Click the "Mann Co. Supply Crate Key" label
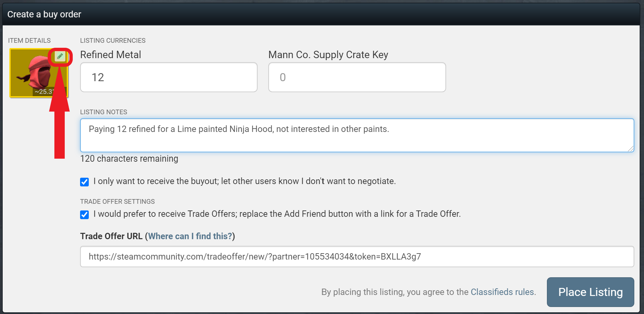This screenshot has height=314, width=644. [328, 55]
